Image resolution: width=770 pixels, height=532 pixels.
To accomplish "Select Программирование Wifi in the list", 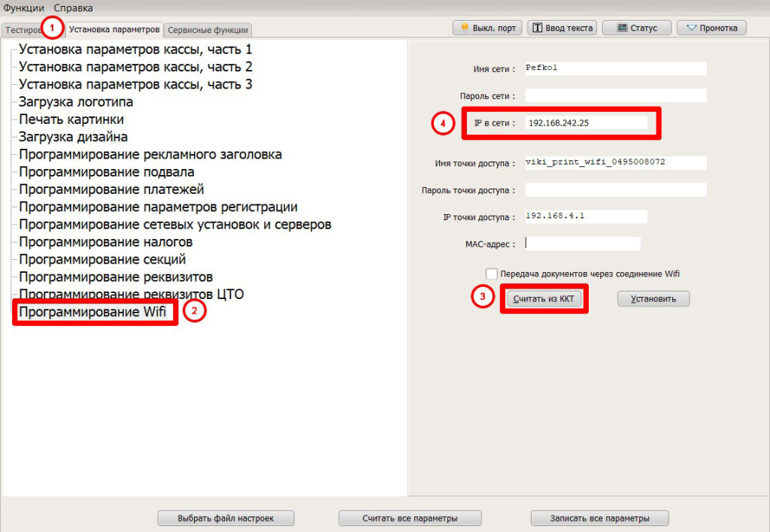I will pos(92,311).
